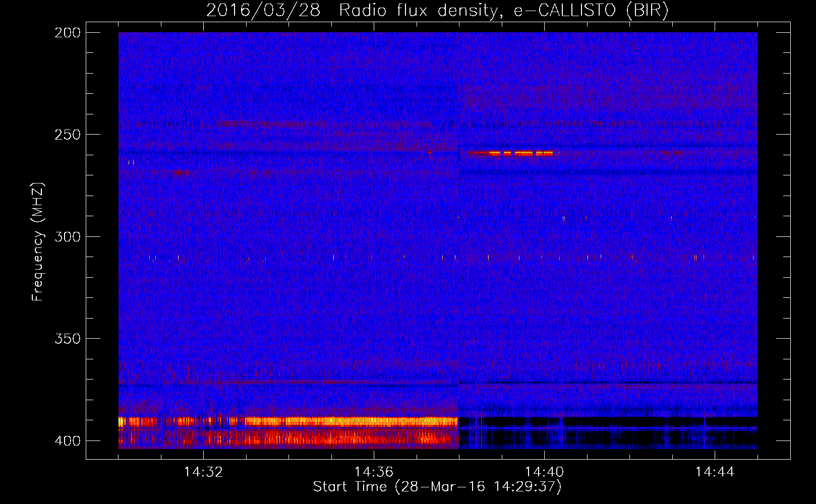Click the 14:40 time tick label

[x=544, y=472]
